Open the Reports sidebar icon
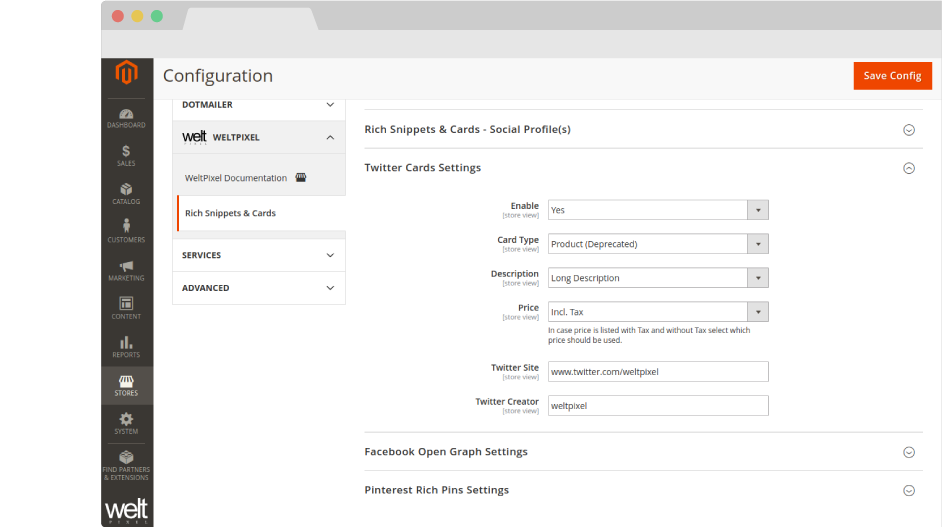942x527 pixels. point(126,346)
